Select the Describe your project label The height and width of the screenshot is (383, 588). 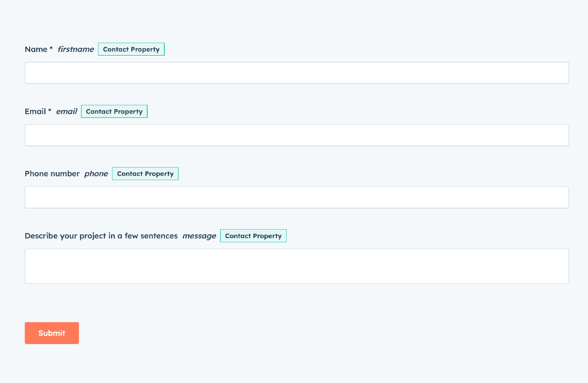pyautogui.click(x=101, y=236)
